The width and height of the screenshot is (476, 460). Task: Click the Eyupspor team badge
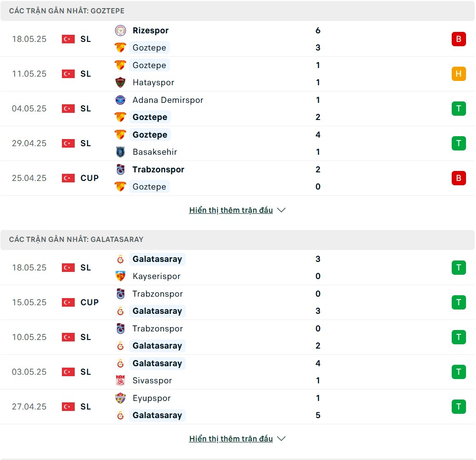tap(120, 398)
